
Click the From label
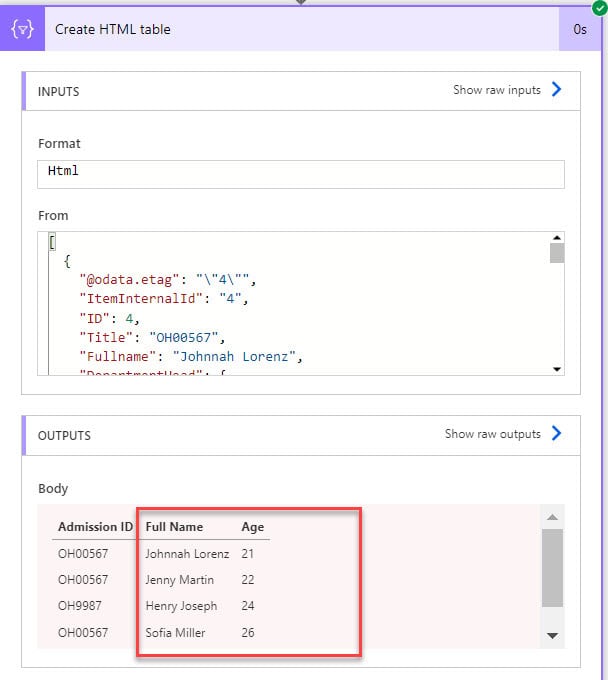(x=53, y=216)
